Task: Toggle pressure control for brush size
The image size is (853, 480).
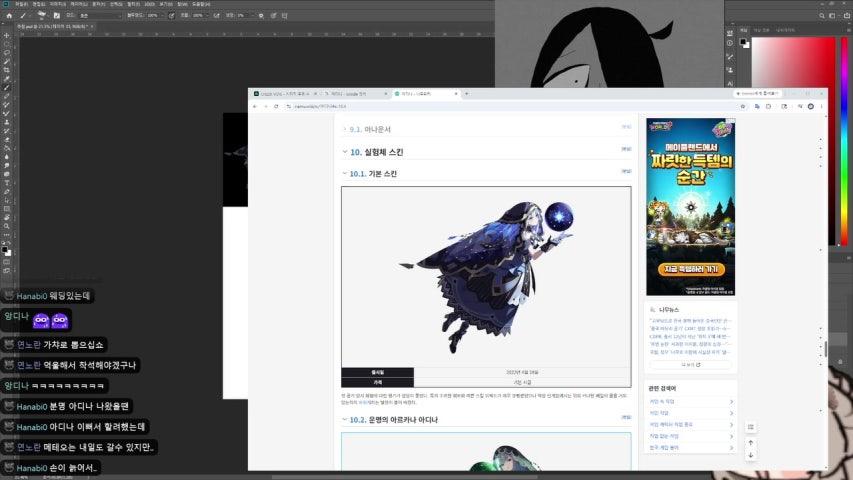Action: pos(274,16)
